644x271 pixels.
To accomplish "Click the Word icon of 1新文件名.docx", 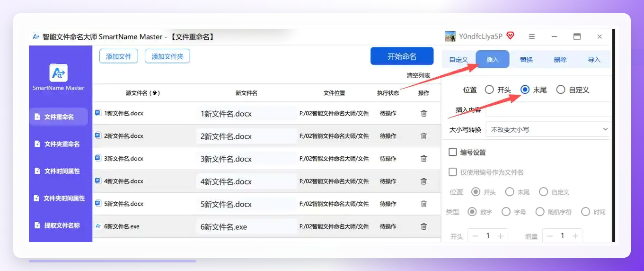I will coord(98,113).
